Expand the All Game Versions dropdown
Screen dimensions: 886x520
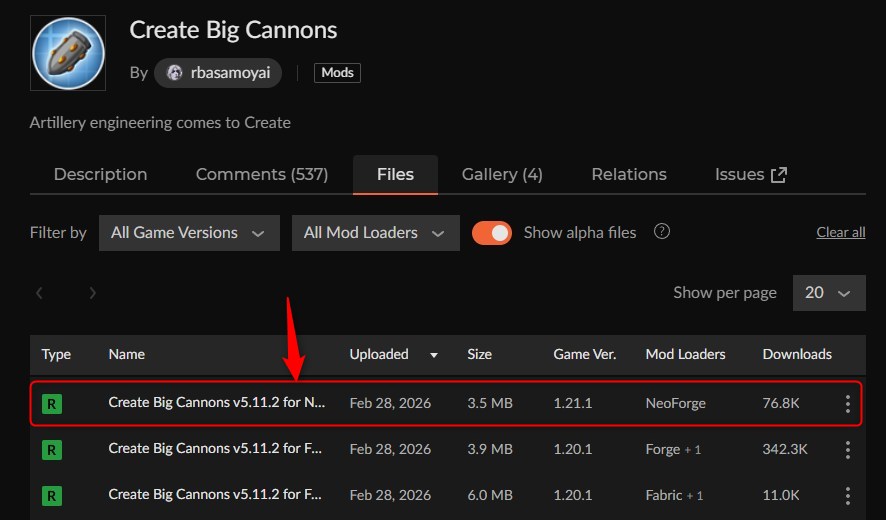[x=189, y=233]
